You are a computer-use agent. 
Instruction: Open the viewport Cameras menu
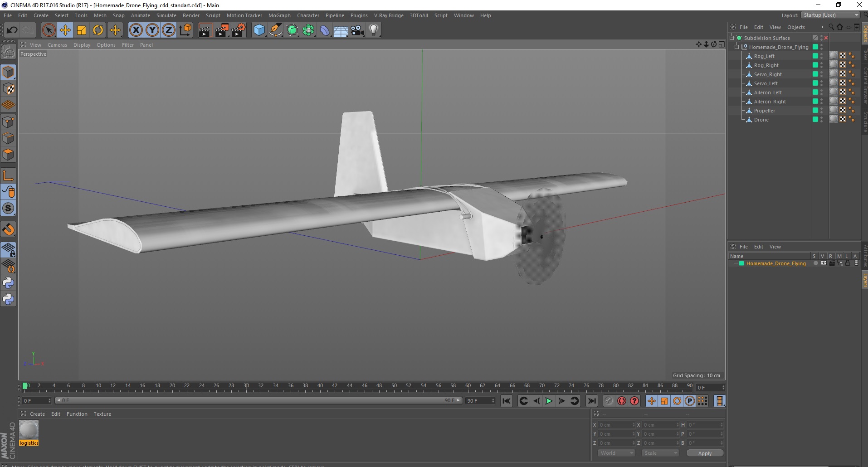(x=57, y=45)
